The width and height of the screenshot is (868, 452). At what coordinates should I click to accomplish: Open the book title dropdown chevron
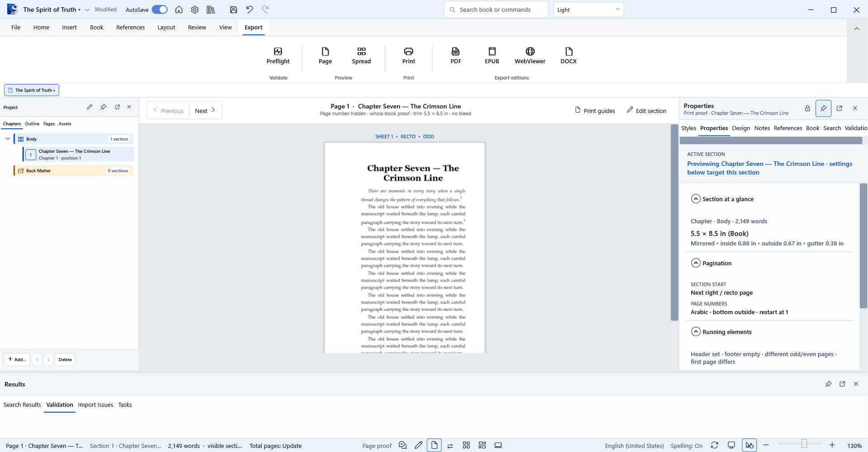pyautogui.click(x=87, y=9)
